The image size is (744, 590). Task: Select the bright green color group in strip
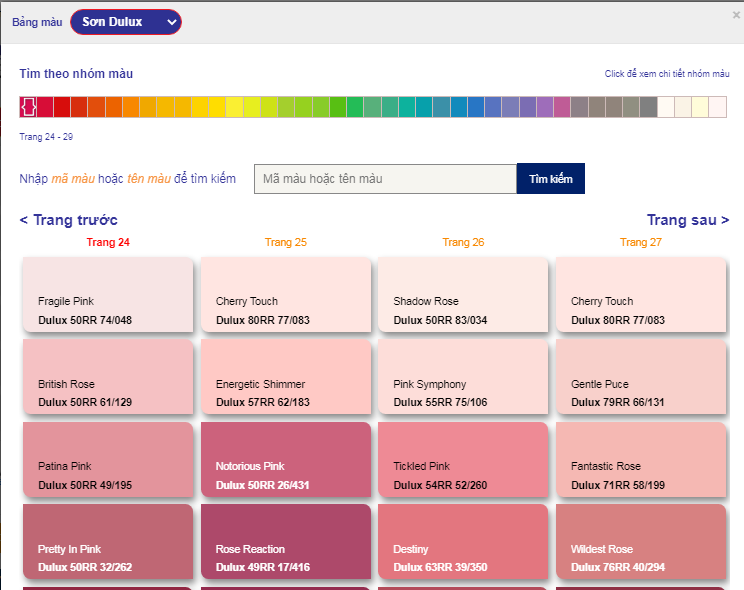click(x=338, y=107)
